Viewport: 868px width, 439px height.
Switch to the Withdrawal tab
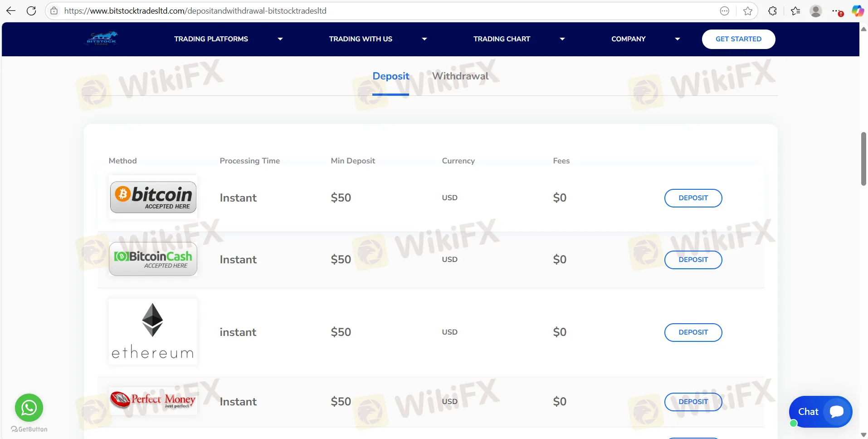(460, 76)
